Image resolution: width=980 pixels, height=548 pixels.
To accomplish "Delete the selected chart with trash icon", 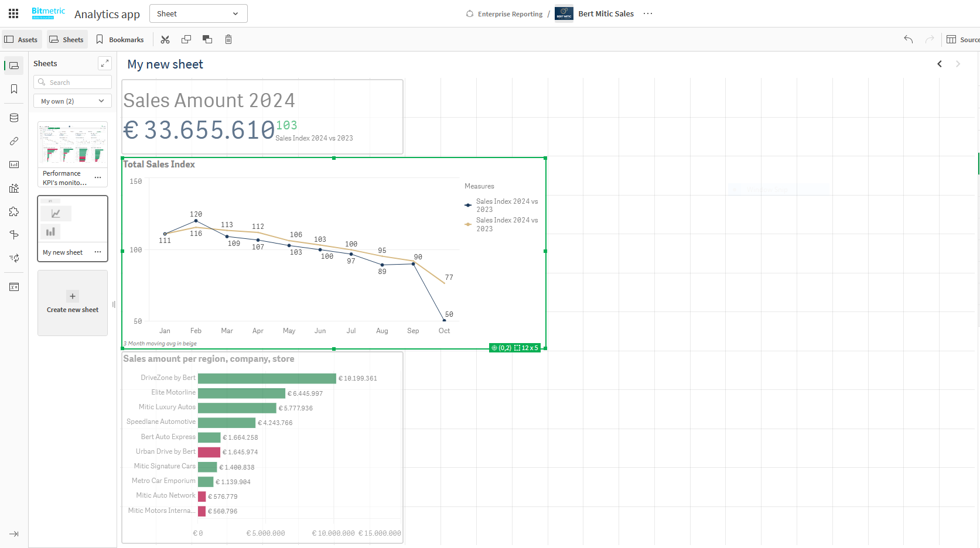I will pyautogui.click(x=228, y=39).
